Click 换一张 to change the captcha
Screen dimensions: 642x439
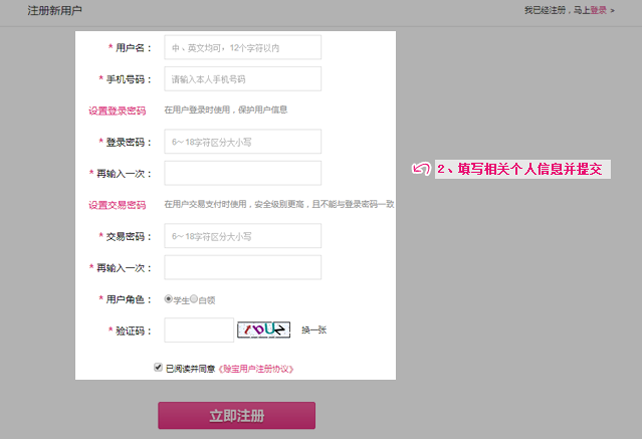[x=314, y=330]
